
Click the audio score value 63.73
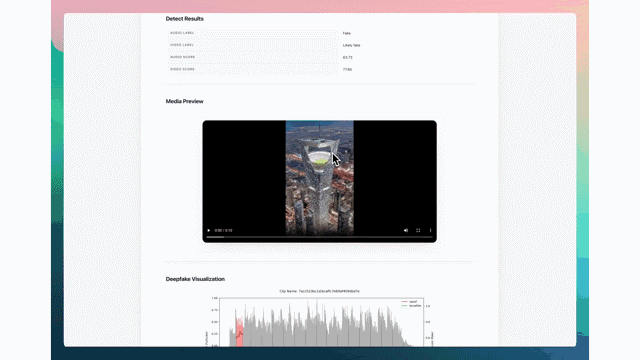[347, 58]
